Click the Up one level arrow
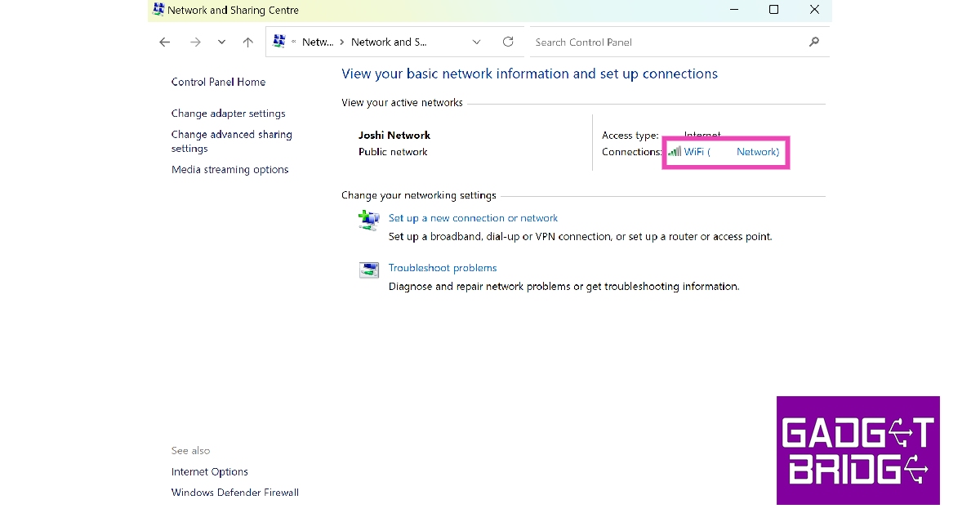 (x=248, y=42)
